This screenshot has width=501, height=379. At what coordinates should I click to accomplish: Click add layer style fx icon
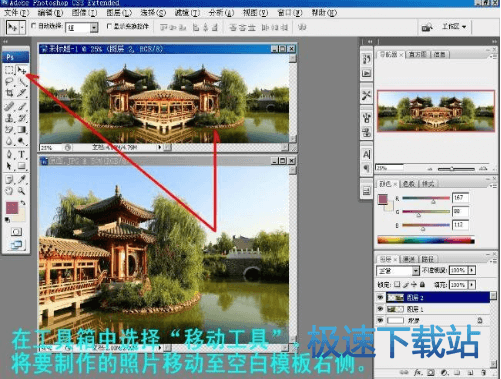417,372
